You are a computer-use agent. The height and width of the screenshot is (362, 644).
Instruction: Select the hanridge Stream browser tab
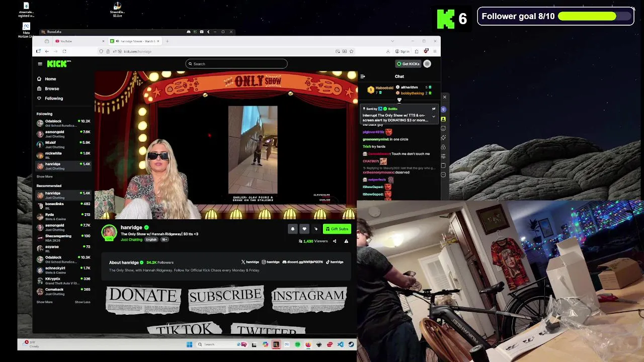(134, 41)
